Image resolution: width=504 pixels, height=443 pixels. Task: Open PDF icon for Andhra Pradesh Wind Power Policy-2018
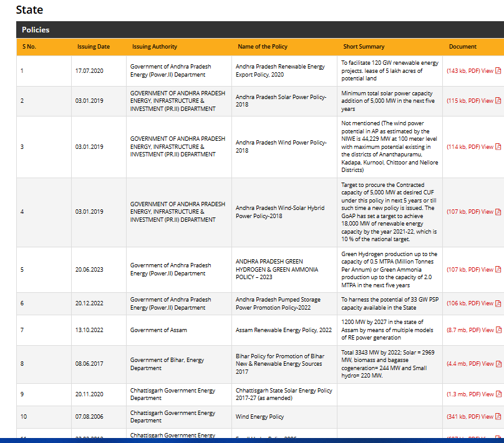click(x=498, y=147)
